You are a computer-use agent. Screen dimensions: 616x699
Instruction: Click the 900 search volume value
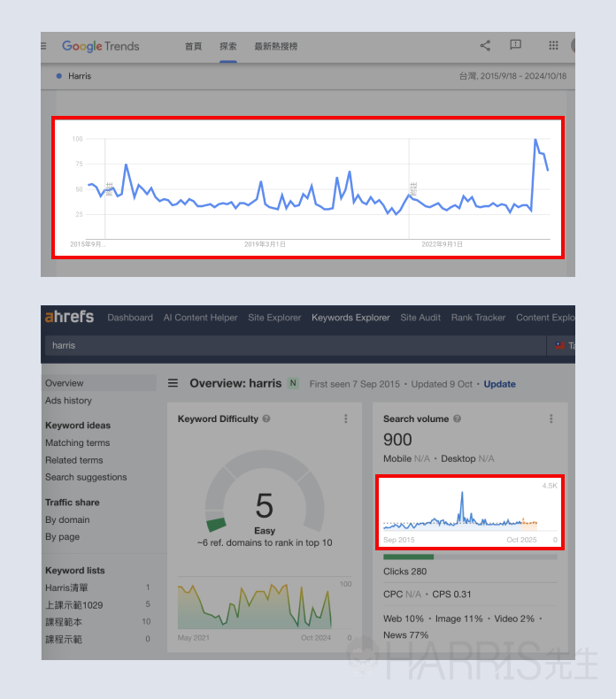[397, 440]
